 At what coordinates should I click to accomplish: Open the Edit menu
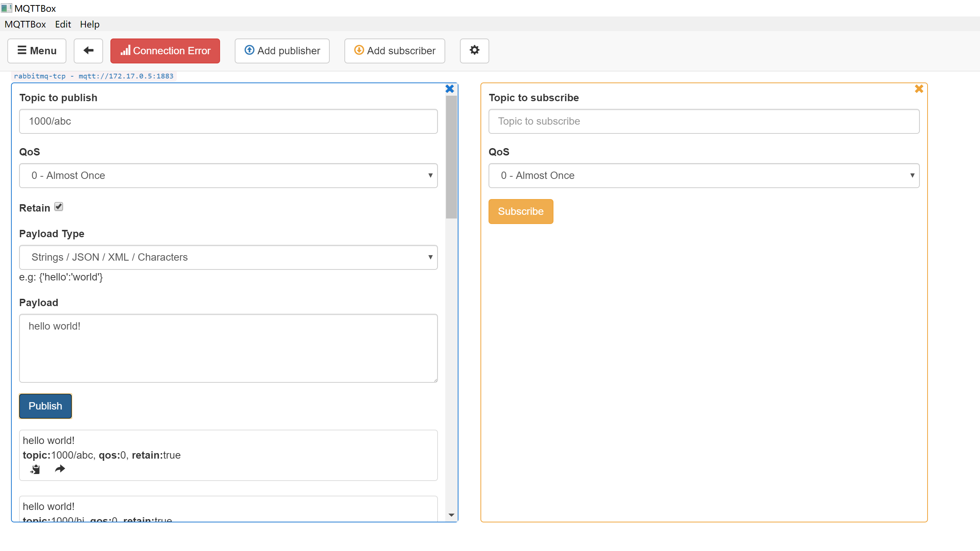63,24
